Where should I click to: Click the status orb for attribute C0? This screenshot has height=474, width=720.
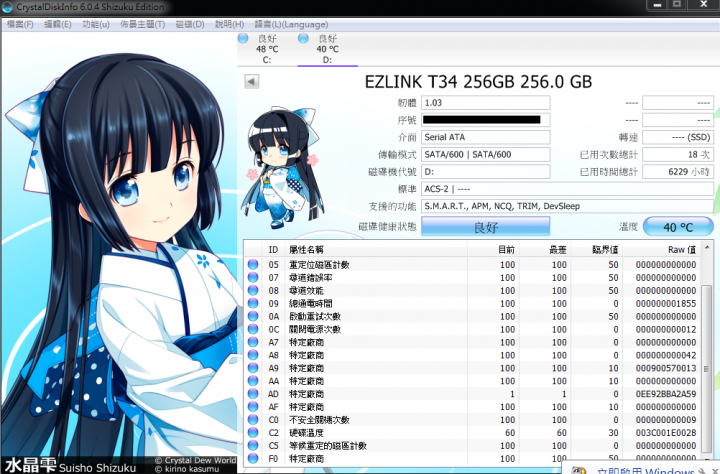tap(253, 419)
